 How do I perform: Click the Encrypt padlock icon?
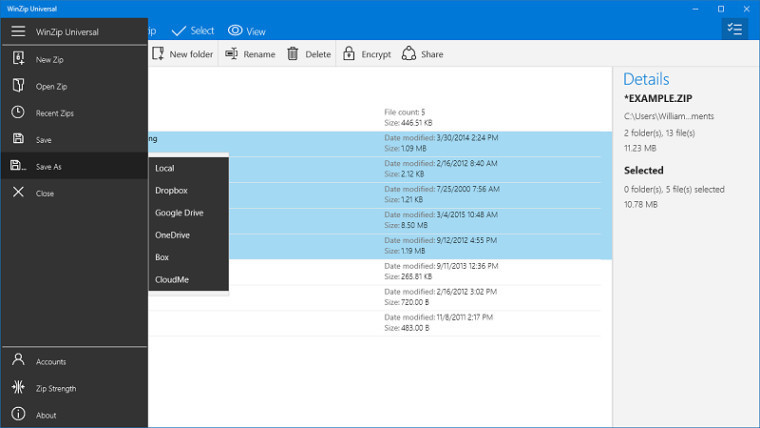[348, 53]
